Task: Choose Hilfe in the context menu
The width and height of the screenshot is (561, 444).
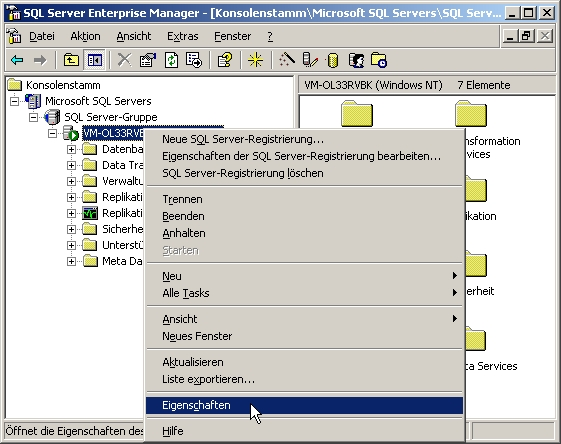Action: [304, 431]
